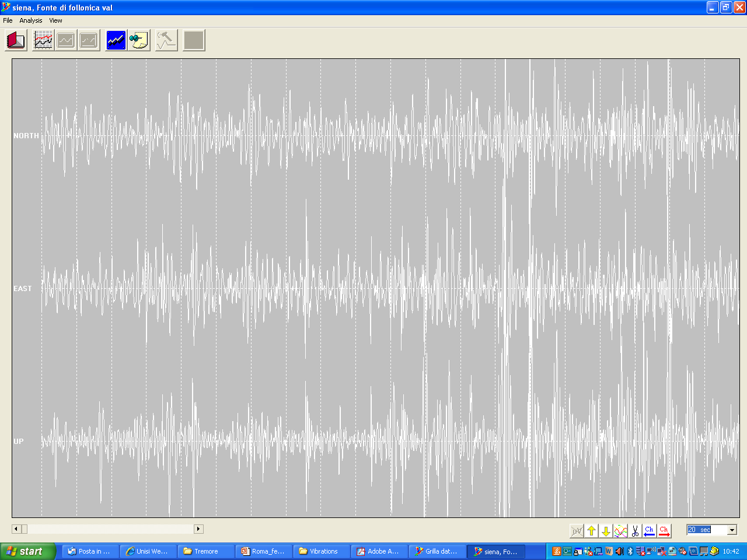Click the second greyed-out curve window icon
Screen dimensions: 747x560
click(89, 40)
